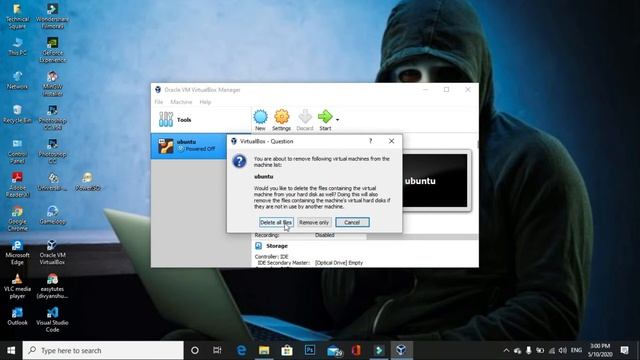Image resolution: width=640 pixels, height=360 pixels.
Task: Open Recycle Bin desktop icon
Action: (17, 114)
